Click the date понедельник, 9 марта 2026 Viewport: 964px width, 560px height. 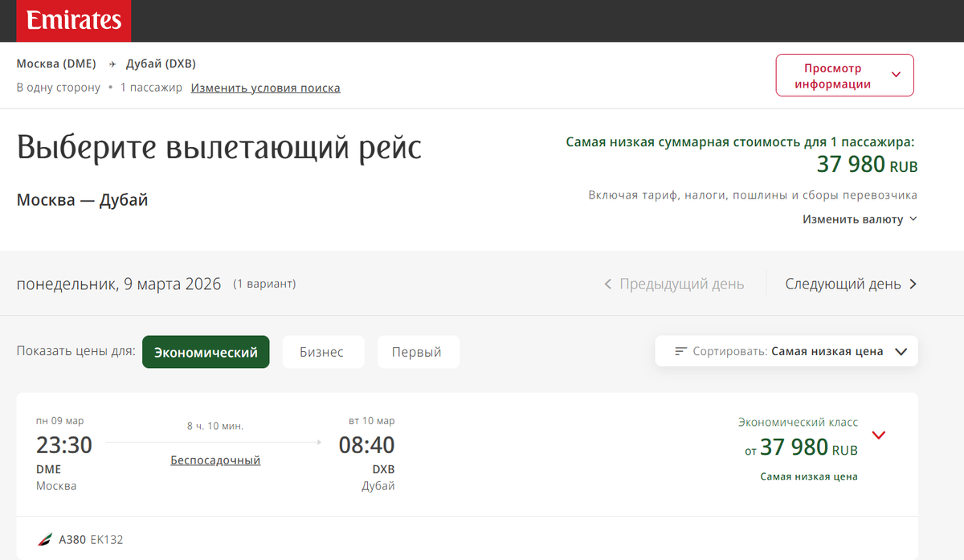coord(119,284)
